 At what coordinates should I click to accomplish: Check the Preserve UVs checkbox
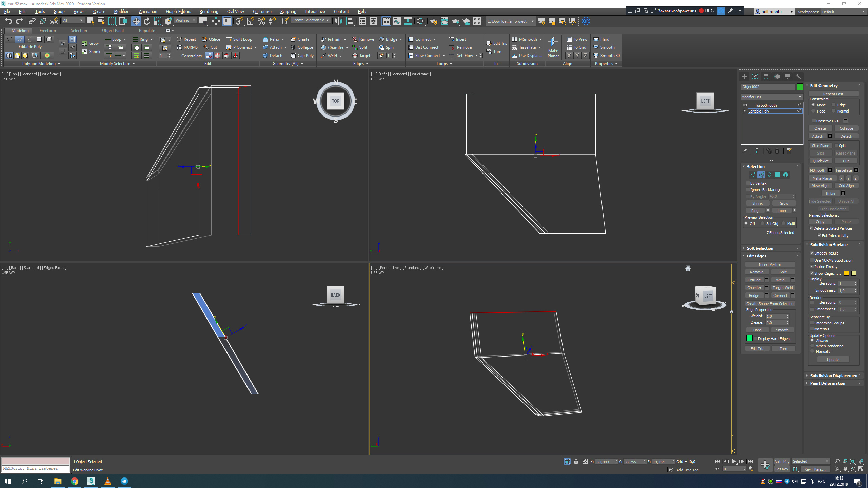[814, 121]
